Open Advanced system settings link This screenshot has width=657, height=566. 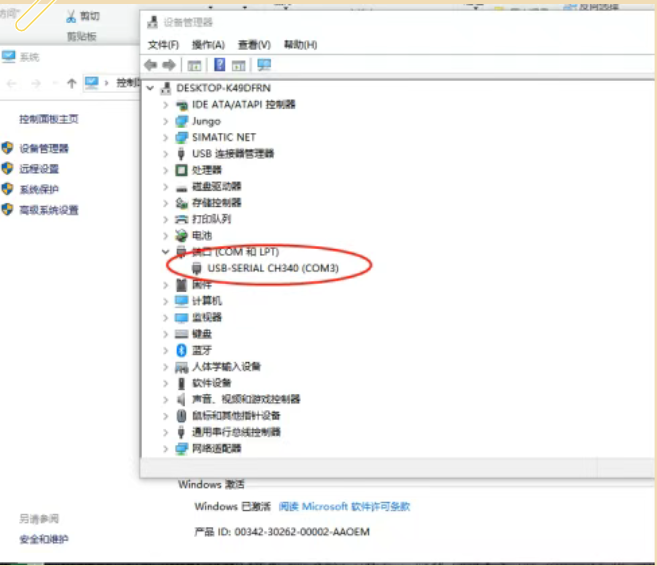pyautogui.click(x=49, y=210)
